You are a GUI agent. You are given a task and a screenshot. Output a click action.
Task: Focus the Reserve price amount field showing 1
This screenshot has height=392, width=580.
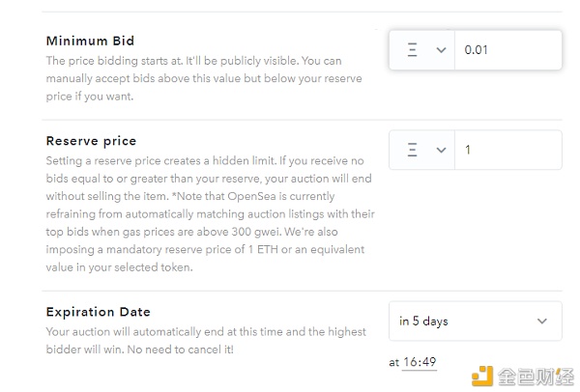(508, 150)
